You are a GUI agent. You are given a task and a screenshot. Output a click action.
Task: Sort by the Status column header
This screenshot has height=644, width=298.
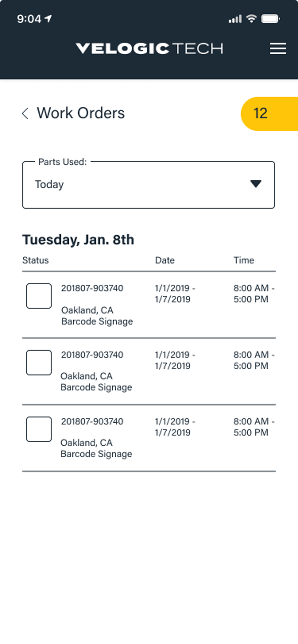(35, 260)
